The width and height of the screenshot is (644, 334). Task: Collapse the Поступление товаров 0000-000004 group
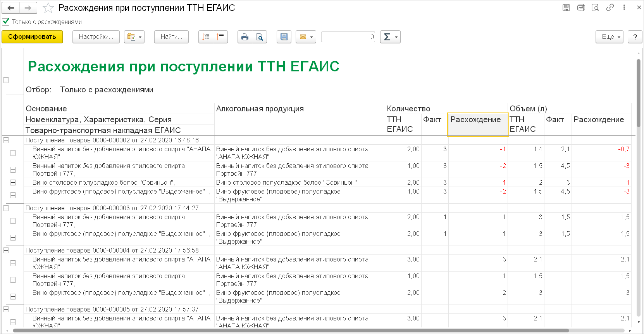tap(6, 251)
